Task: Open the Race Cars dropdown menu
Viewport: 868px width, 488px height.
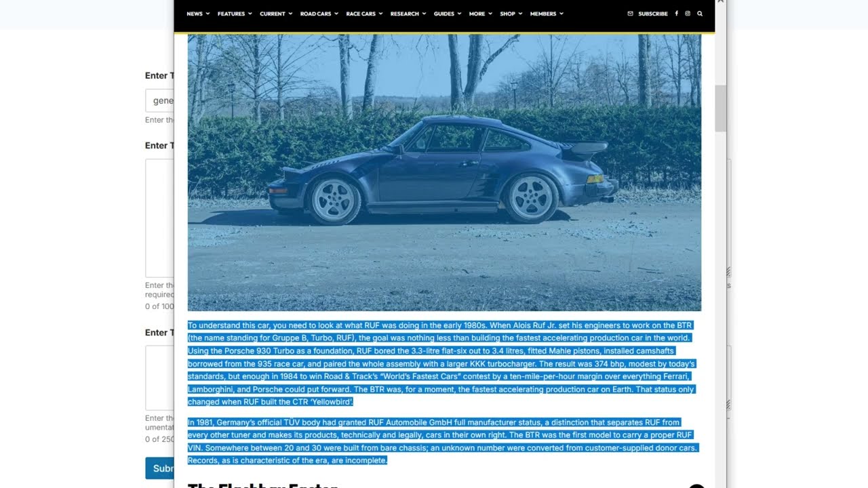Action: pyautogui.click(x=364, y=14)
